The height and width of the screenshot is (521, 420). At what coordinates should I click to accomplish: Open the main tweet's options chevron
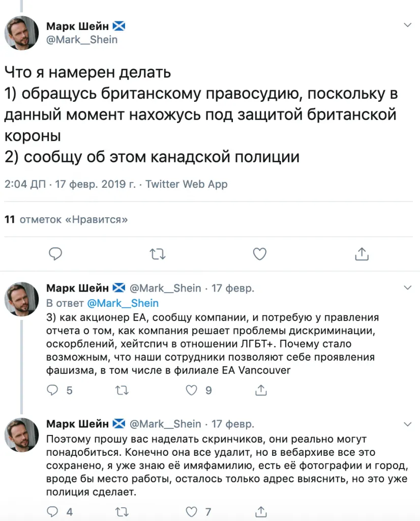pyautogui.click(x=407, y=25)
